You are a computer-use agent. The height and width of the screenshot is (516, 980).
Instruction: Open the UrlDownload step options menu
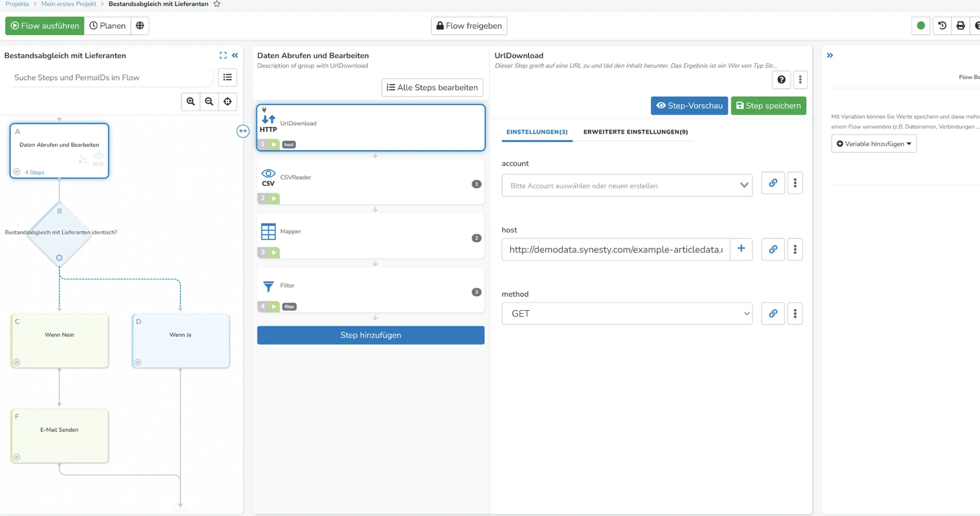tap(800, 79)
